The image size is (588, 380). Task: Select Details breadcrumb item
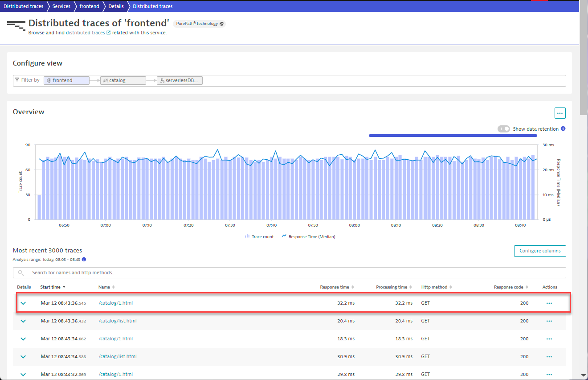[116, 6]
